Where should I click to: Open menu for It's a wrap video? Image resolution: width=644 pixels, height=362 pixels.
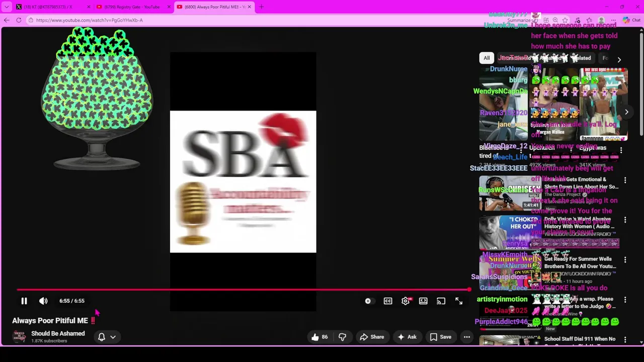coord(625,300)
